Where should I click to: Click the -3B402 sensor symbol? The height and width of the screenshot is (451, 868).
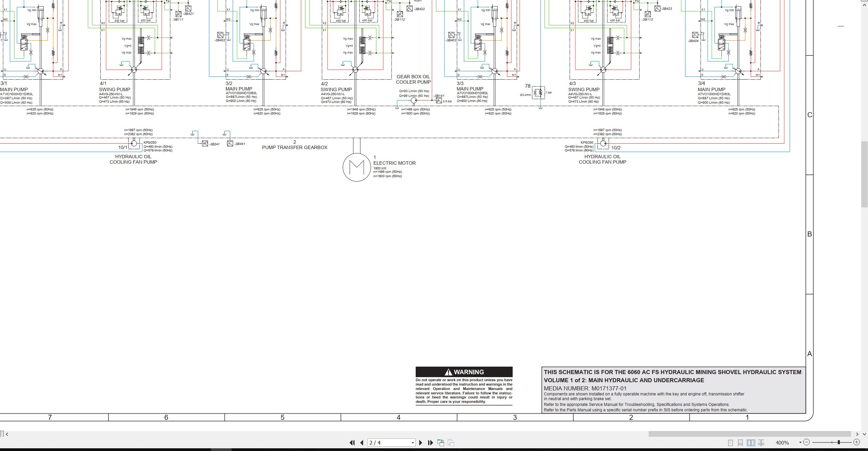pos(220,35)
